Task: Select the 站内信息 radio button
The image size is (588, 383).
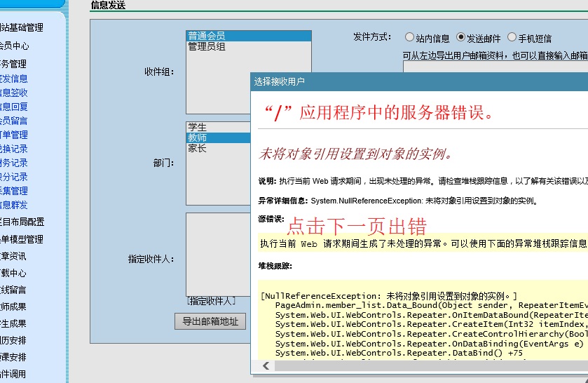Action: tap(409, 37)
